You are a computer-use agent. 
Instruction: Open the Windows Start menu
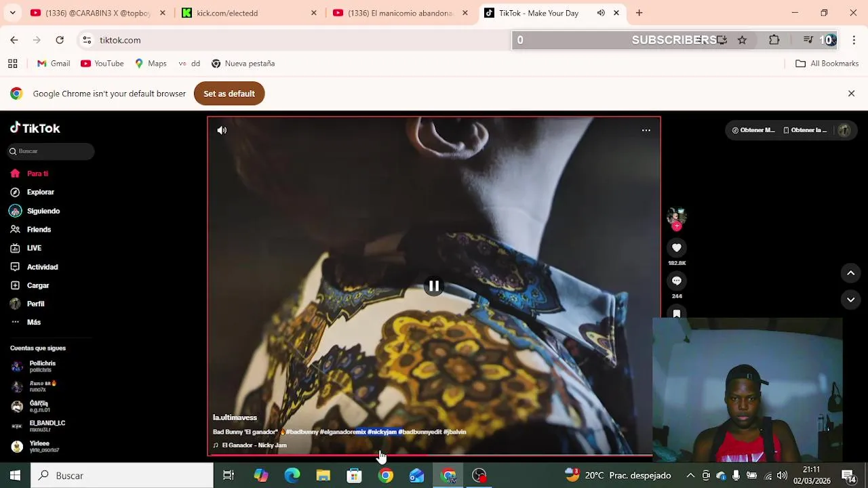pos(15,476)
